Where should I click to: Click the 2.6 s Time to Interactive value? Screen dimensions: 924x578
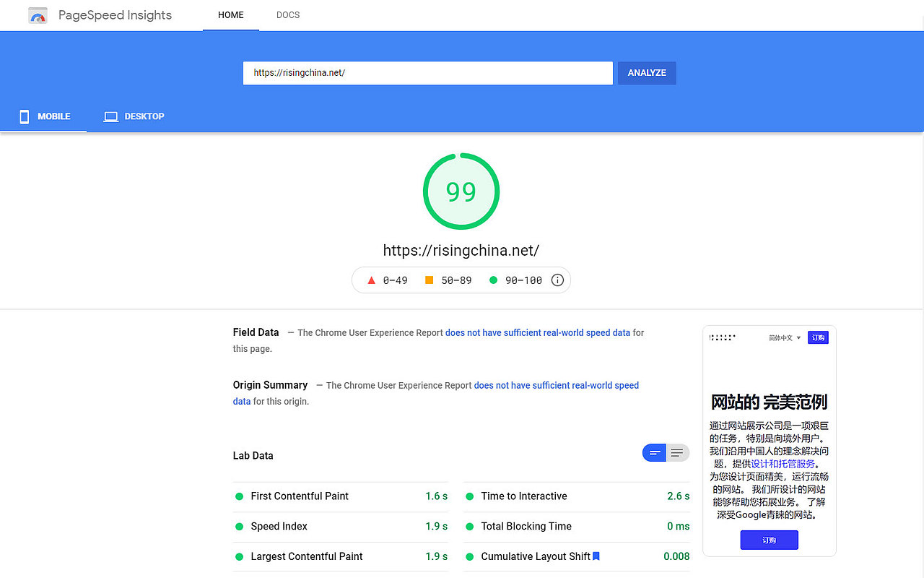coord(679,496)
